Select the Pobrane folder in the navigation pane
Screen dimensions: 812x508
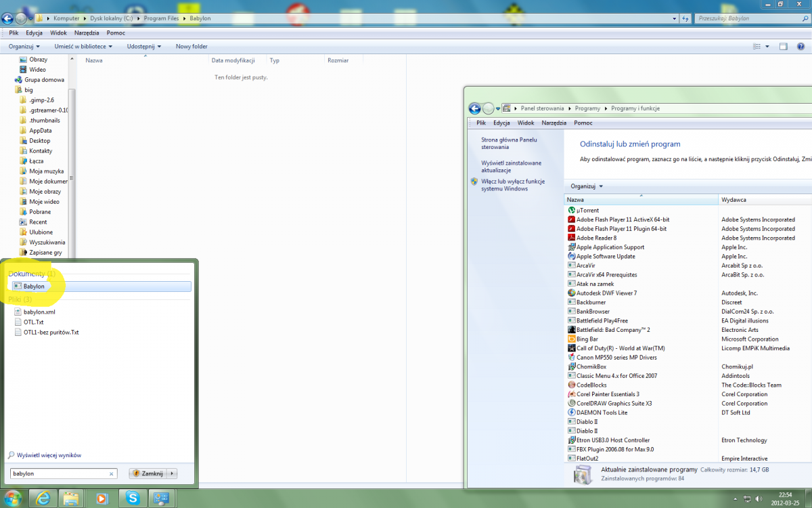click(x=39, y=212)
